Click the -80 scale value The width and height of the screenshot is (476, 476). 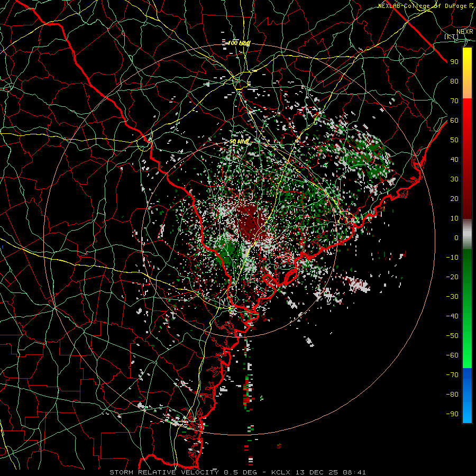[x=452, y=395]
